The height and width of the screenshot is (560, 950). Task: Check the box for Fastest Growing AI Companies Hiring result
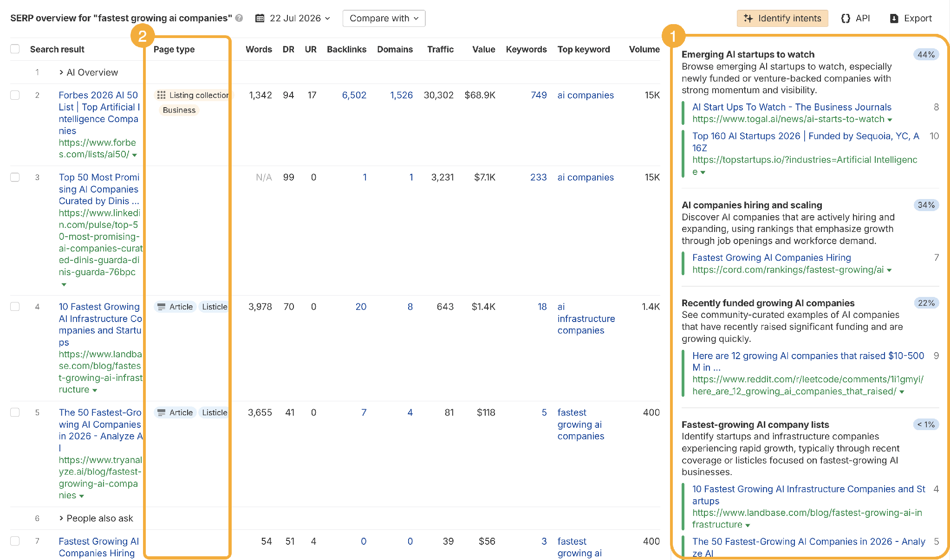point(15,541)
